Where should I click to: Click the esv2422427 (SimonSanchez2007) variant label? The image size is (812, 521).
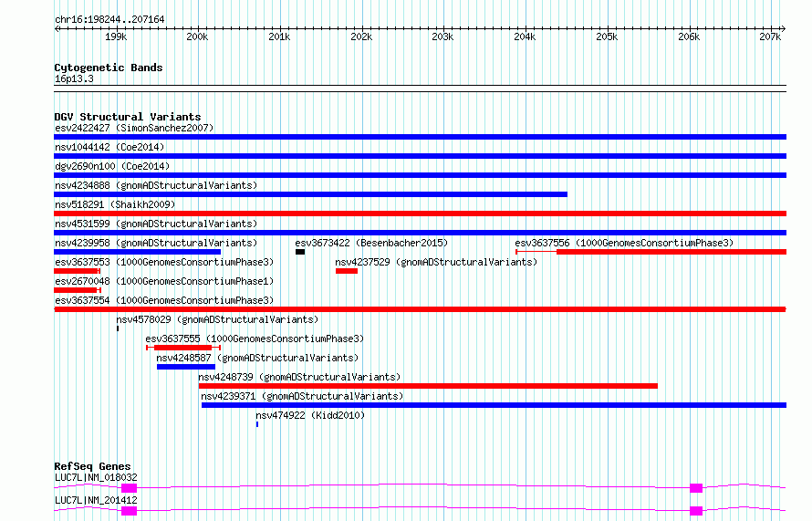click(134, 128)
